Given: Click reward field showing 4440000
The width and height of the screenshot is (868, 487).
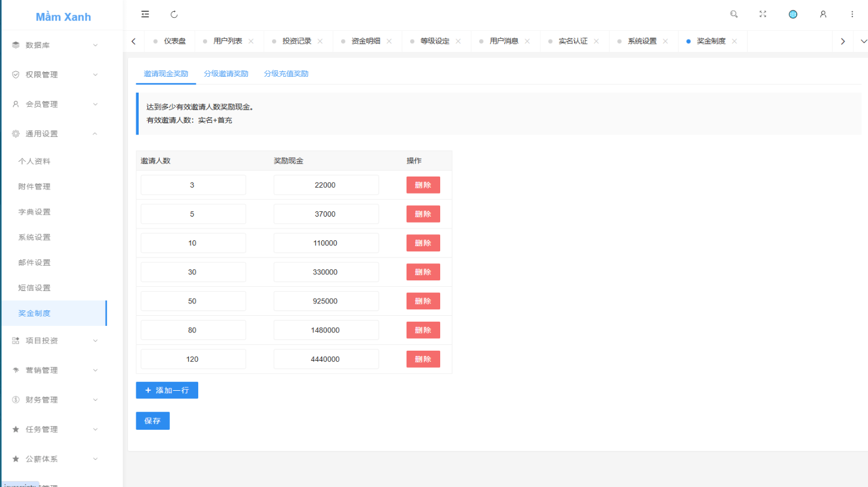Looking at the screenshot, I should pos(326,359).
